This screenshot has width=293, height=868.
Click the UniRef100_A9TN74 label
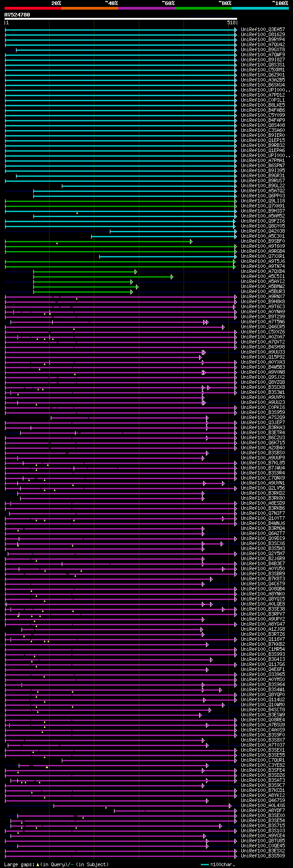tap(263, 267)
